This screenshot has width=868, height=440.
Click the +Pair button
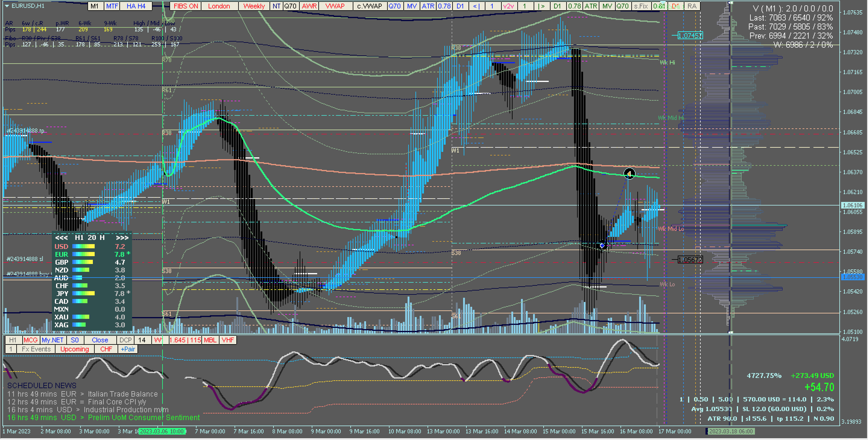[128, 349]
